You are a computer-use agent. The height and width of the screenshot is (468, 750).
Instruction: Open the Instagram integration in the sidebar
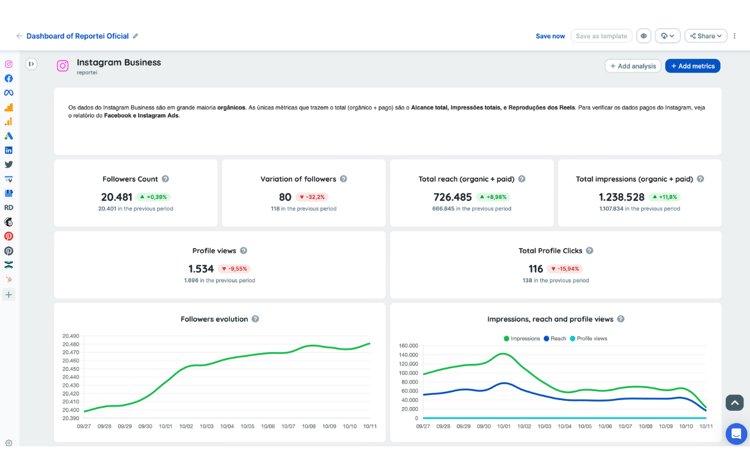[9, 64]
